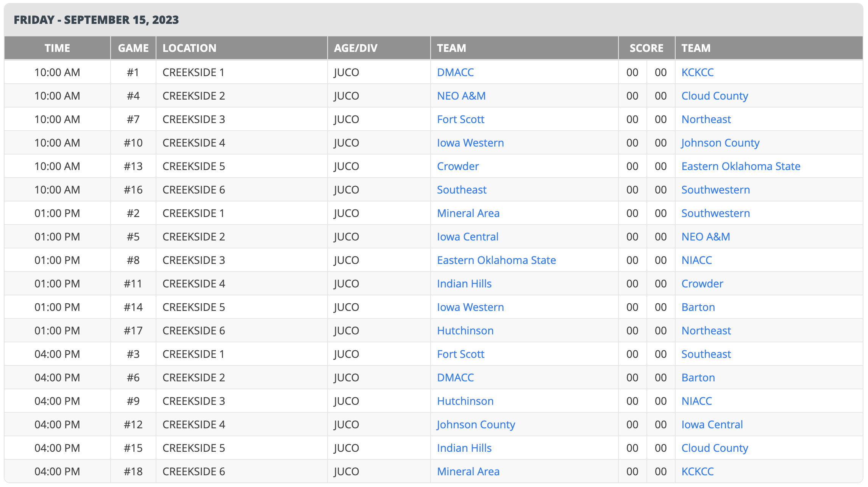The width and height of the screenshot is (868, 487).
Task: Click KCKCC in the game #18 row
Action: 697,471
